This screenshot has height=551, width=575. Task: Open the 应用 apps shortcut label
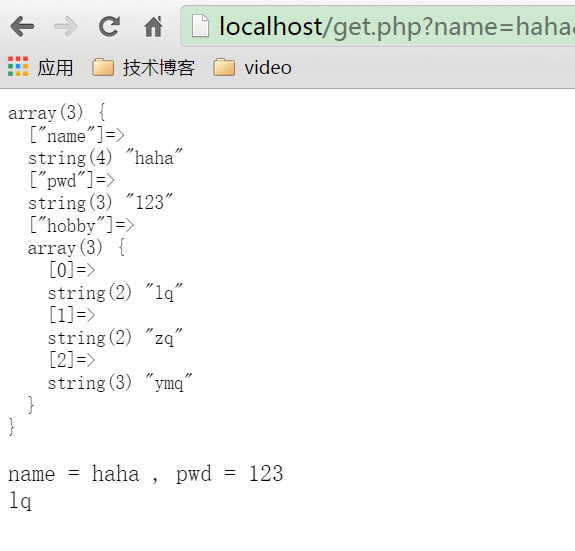click(x=55, y=68)
